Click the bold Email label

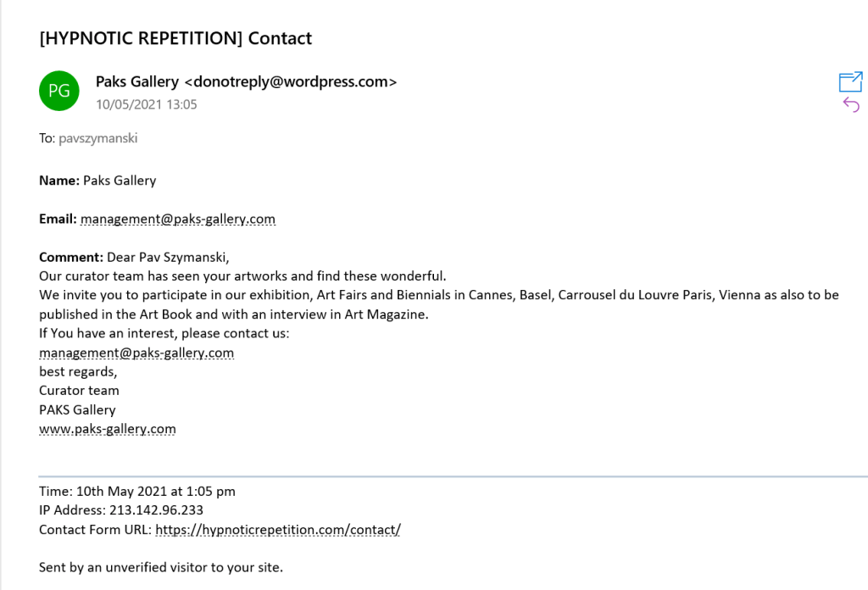(x=58, y=219)
